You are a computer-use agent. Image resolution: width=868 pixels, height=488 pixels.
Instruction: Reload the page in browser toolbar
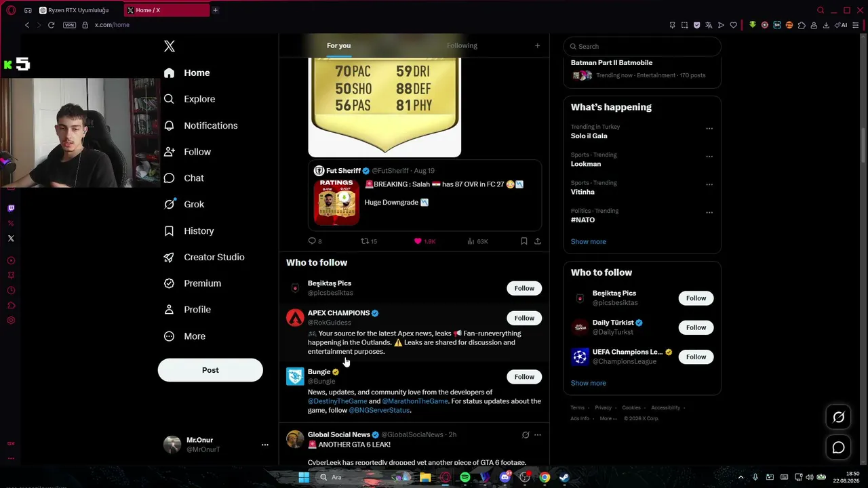[51, 25]
